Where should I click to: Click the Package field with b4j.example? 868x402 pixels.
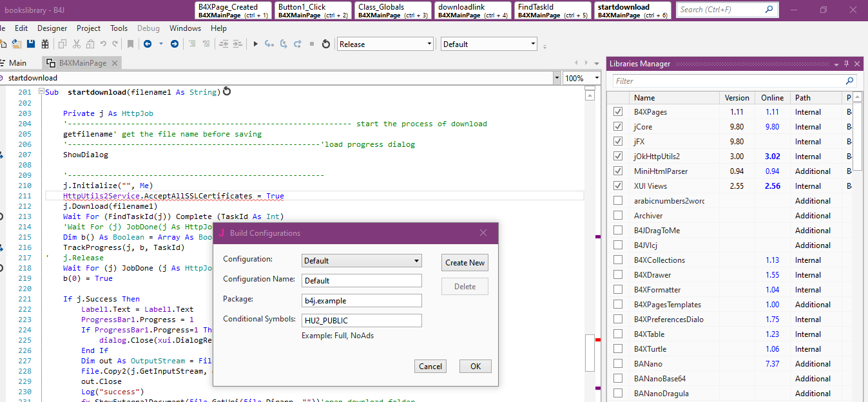coord(362,300)
